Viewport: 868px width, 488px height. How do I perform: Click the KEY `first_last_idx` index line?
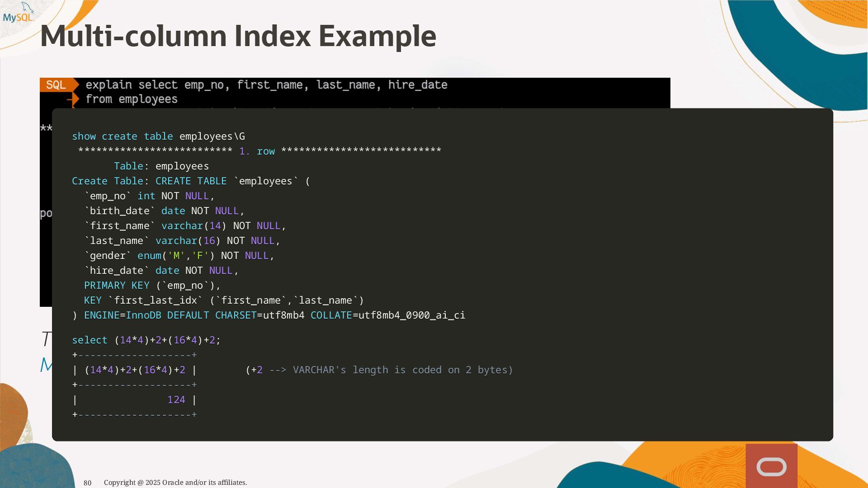pyautogui.click(x=223, y=300)
